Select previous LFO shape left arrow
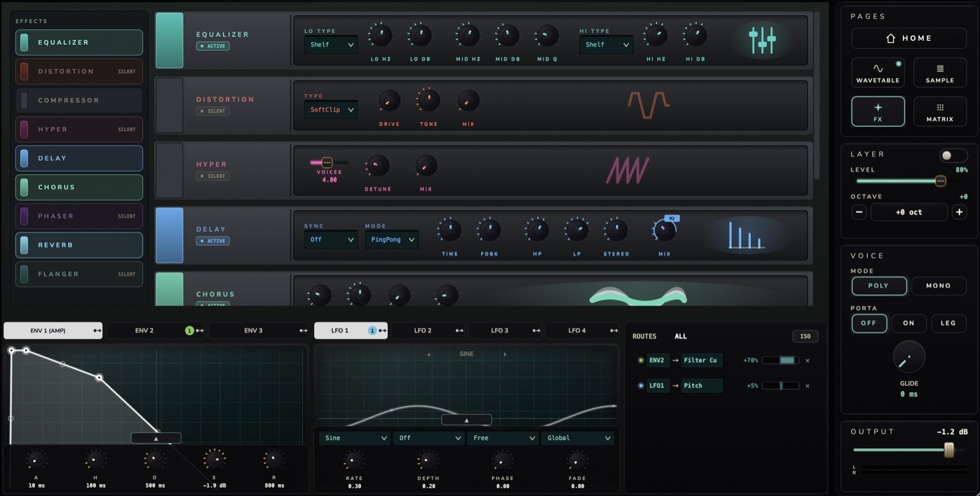The image size is (980, 496). point(428,354)
